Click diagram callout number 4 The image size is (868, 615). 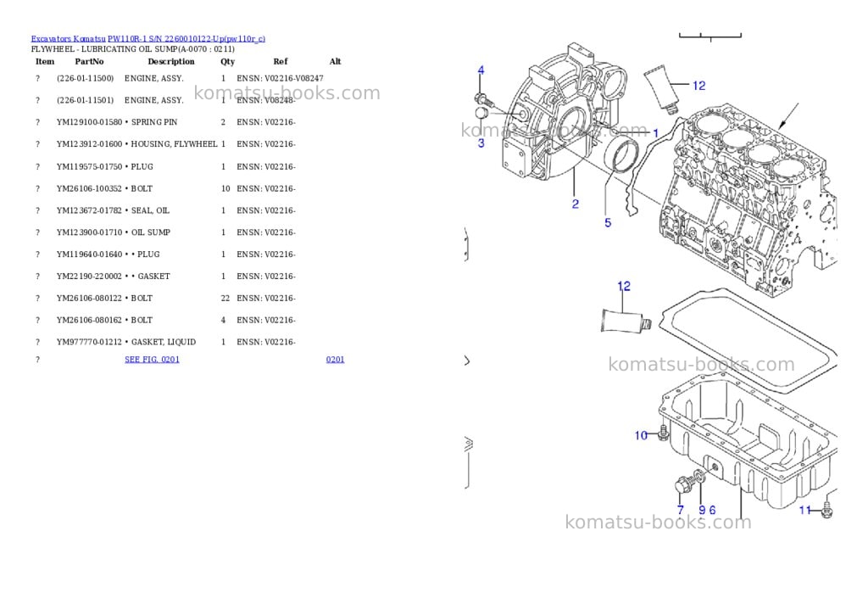[x=481, y=70]
